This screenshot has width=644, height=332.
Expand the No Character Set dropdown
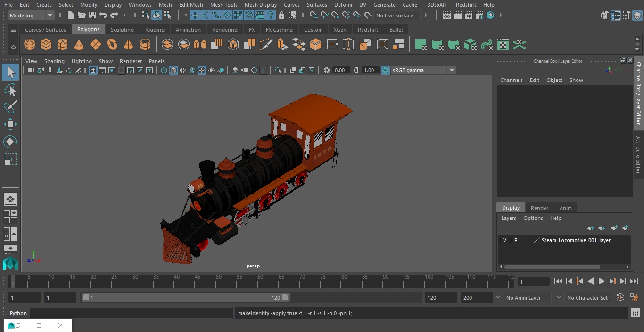[588, 297]
